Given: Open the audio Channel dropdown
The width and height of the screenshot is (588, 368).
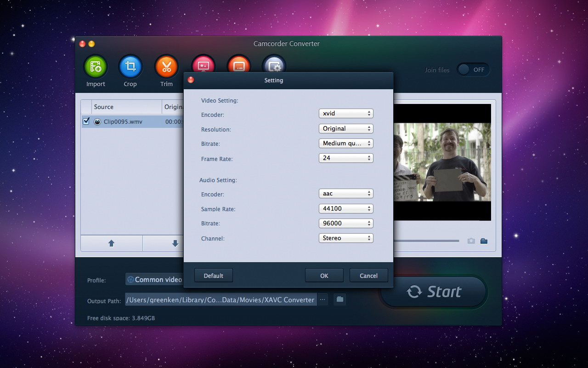Looking at the screenshot, I should [x=346, y=238].
